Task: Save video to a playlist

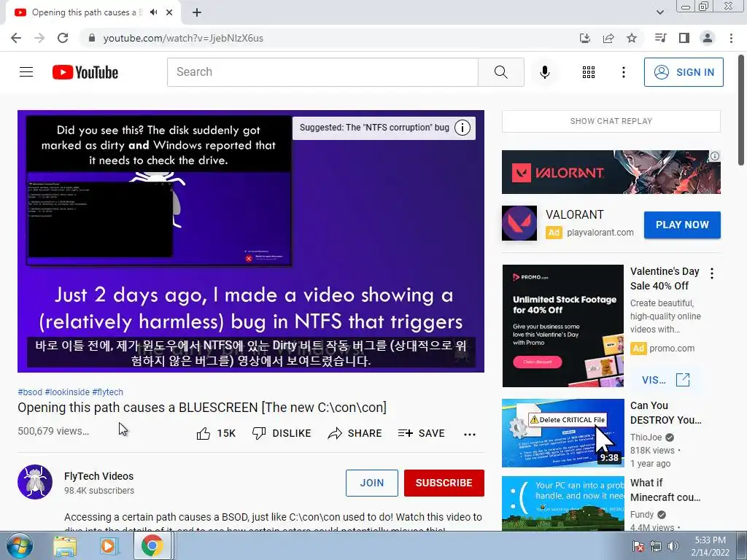Action: click(421, 433)
